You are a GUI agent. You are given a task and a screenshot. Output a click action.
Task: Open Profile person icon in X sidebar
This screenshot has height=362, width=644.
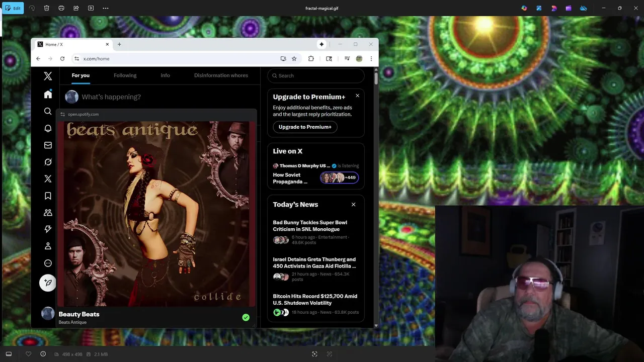click(x=48, y=246)
